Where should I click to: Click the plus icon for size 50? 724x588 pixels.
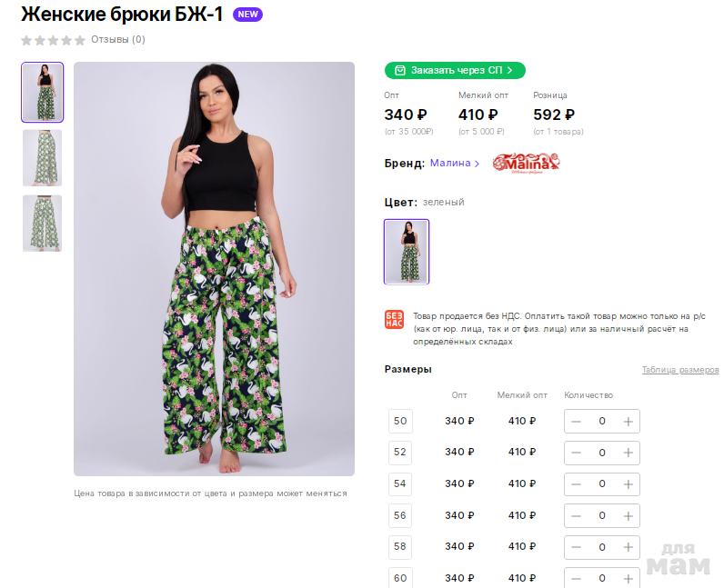coord(628,422)
